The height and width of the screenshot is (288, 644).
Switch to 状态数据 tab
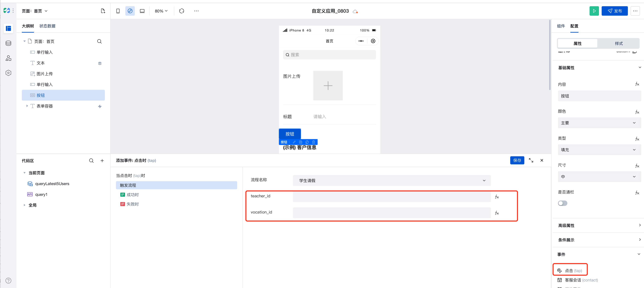point(47,26)
